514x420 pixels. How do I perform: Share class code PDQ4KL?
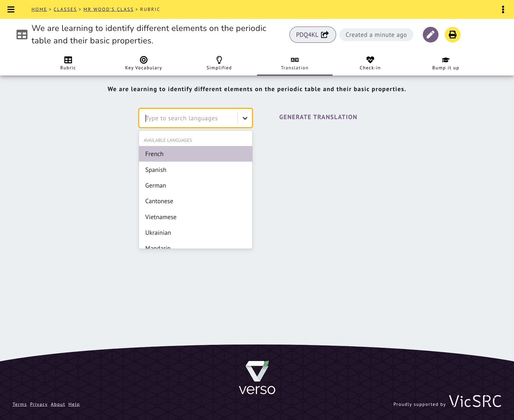click(x=312, y=35)
